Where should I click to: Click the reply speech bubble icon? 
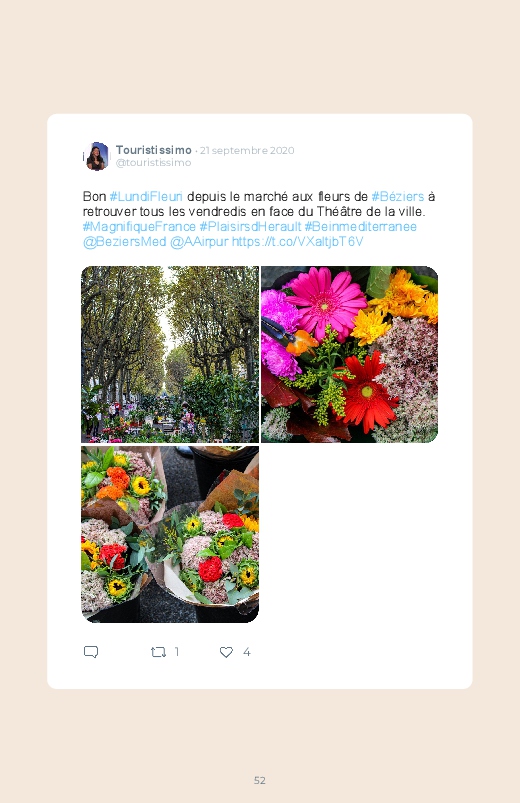[91, 652]
